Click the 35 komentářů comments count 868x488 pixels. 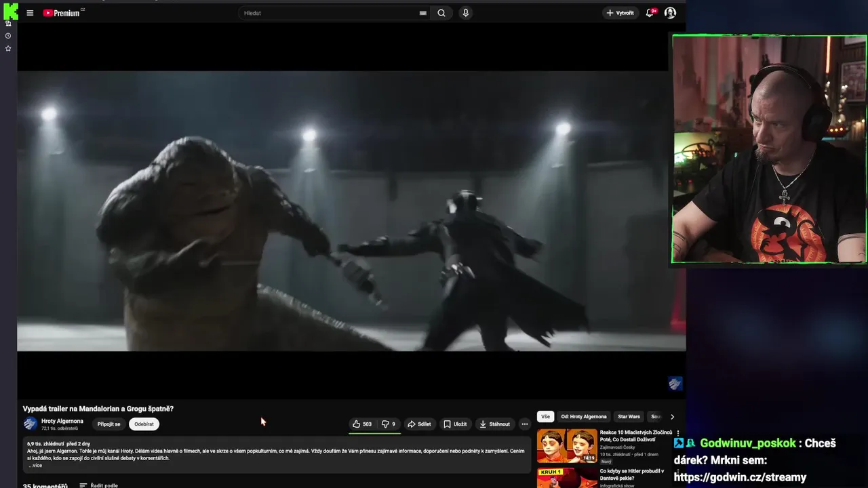click(x=45, y=485)
